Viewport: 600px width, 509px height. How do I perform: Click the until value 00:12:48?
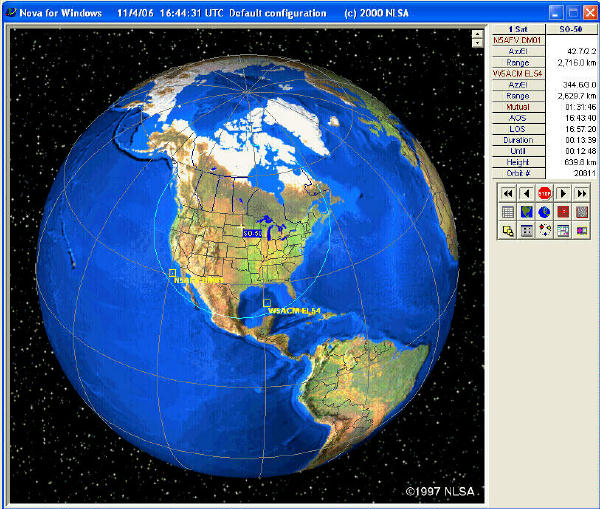point(580,151)
